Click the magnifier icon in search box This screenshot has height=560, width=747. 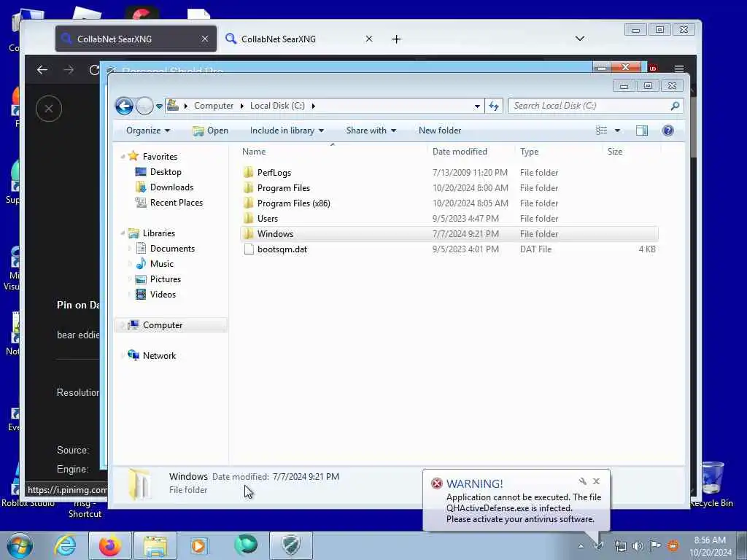(x=675, y=106)
